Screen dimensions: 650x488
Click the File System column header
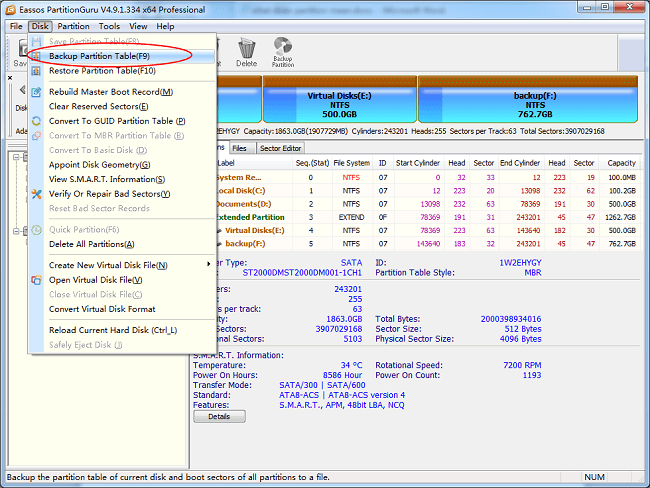click(352, 163)
